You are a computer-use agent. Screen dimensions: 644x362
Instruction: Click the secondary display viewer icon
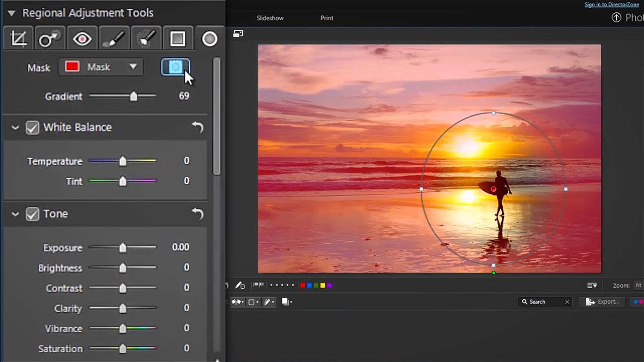(x=238, y=34)
